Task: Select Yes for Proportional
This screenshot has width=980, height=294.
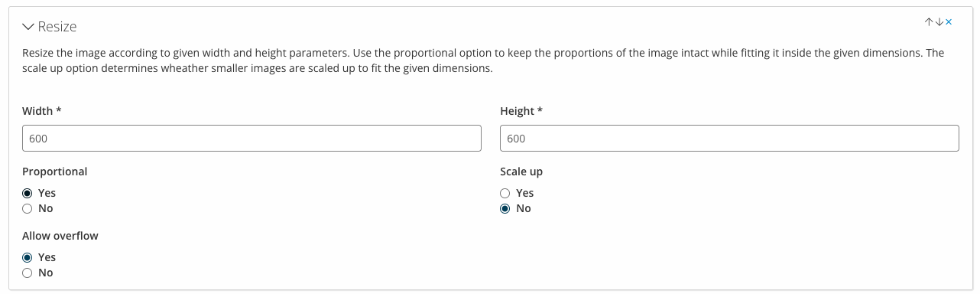Action: (x=28, y=193)
